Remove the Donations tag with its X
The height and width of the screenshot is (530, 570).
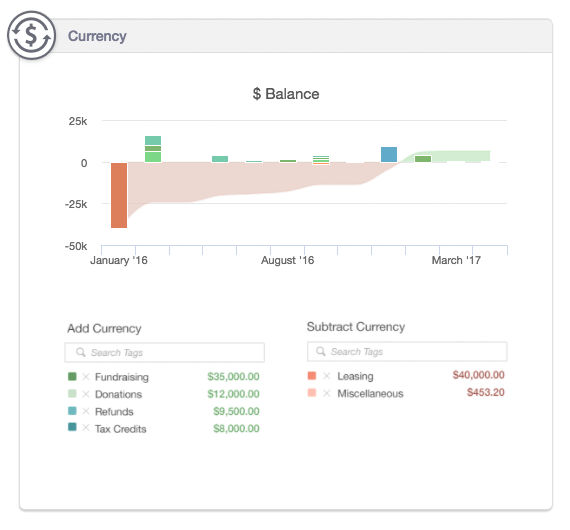tap(86, 394)
